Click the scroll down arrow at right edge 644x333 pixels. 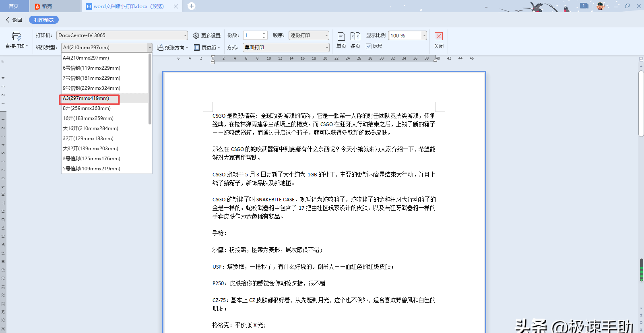click(641, 308)
